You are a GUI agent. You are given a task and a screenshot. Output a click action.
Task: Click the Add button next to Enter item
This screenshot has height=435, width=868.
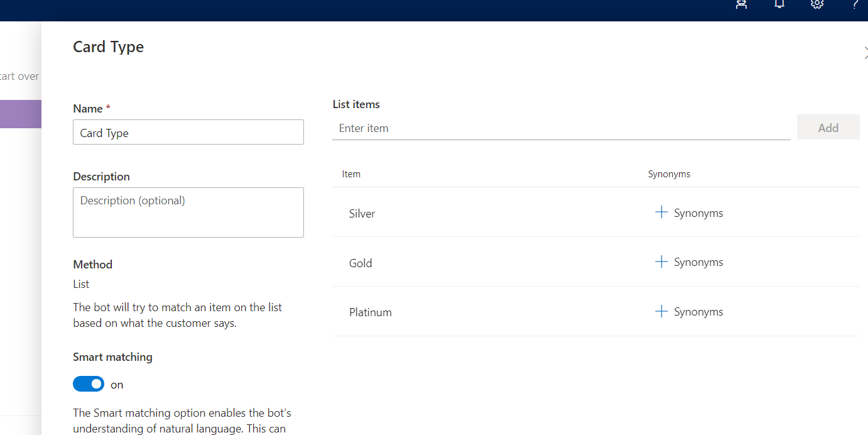point(828,127)
